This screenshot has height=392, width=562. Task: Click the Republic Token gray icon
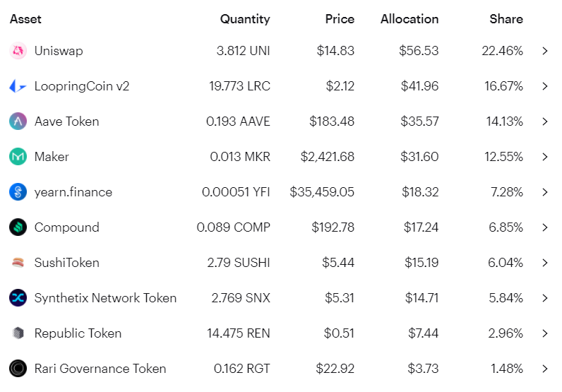18,333
